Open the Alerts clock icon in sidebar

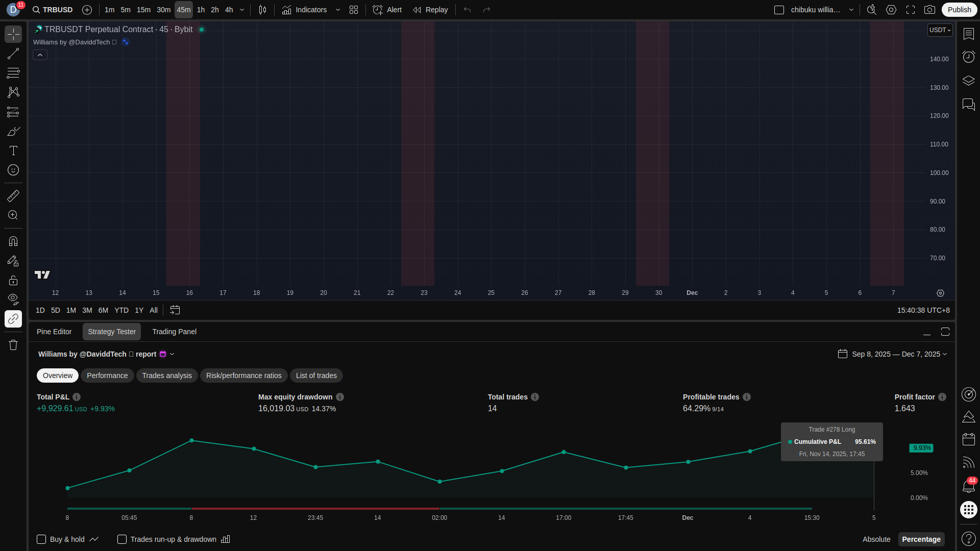968,57
